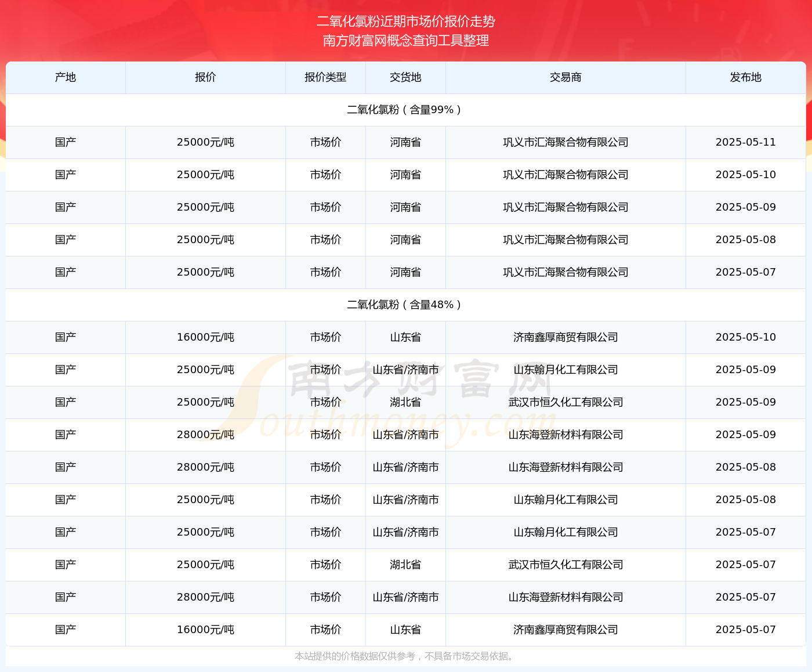
Task: Click 武汉市恒久化工有限公司 in the 2025-05-09 row
Action: click(x=565, y=402)
